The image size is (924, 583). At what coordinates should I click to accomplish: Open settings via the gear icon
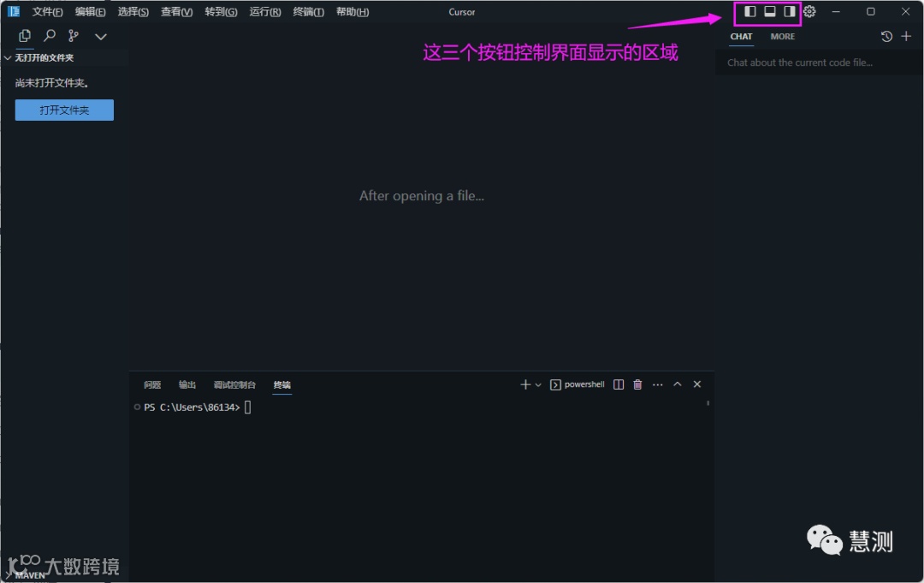(x=809, y=11)
